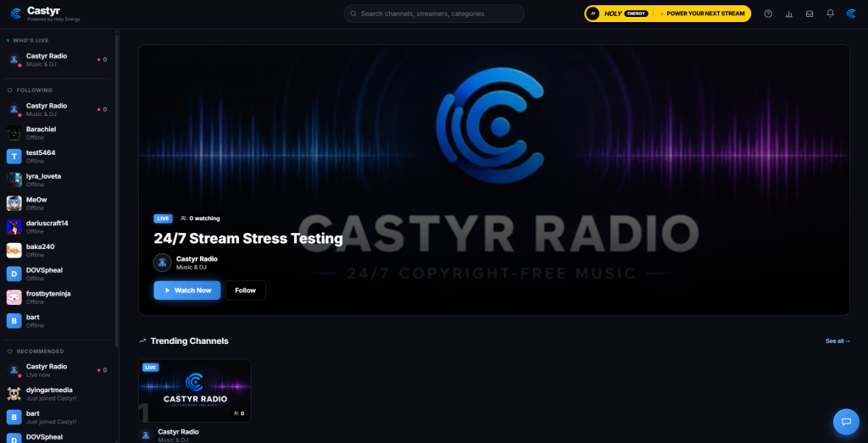The width and height of the screenshot is (868, 443).
Task: Open Castyr Radio name under trending thumbnail
Action: click(178, 431)
